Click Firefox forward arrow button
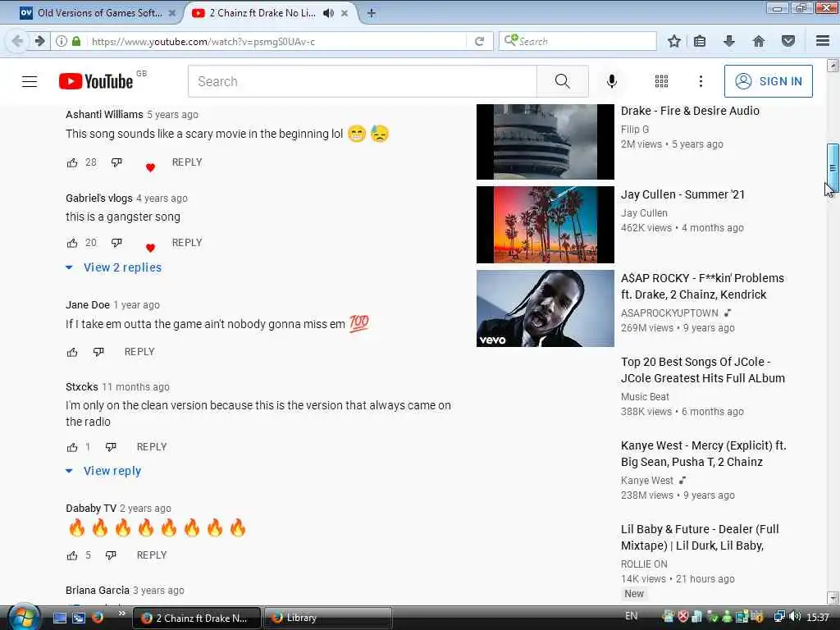The height and width of the screenshot is (630, 840). tap(39, 41)
